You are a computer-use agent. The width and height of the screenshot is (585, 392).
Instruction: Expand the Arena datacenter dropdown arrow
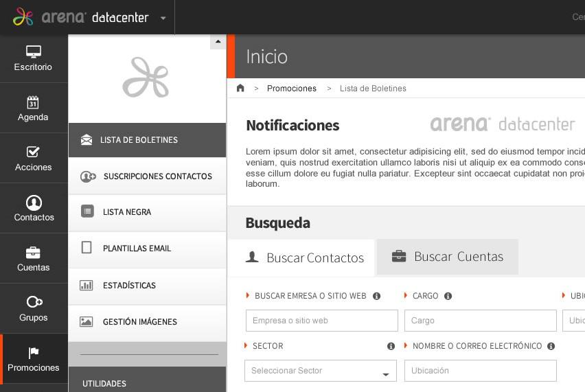pyautogui.click(x=163, y=19)
